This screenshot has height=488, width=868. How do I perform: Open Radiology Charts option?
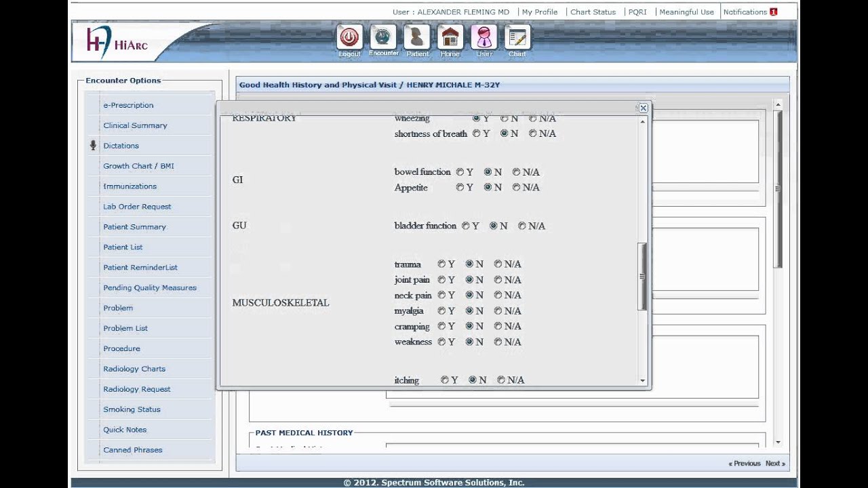[x=134, y=369]
